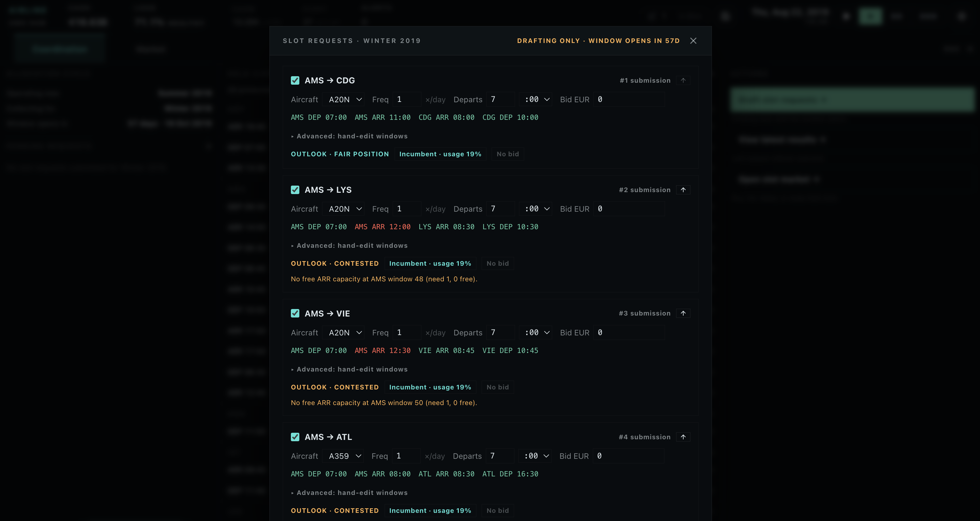Open A359 Aircraft dropdown for AMS → ATL
980x521 pixels.
[x=343, y=456]
